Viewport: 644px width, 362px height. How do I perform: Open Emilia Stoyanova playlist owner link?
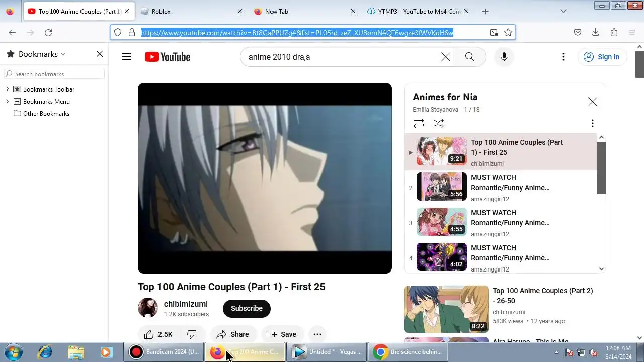(x=435, y=110)
